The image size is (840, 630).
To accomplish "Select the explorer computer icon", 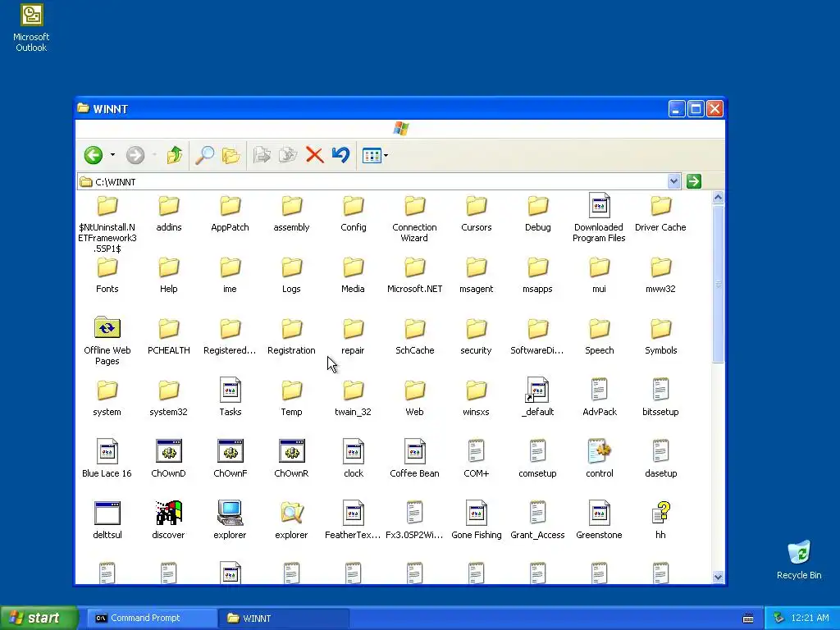I will [x=231, y=513].
